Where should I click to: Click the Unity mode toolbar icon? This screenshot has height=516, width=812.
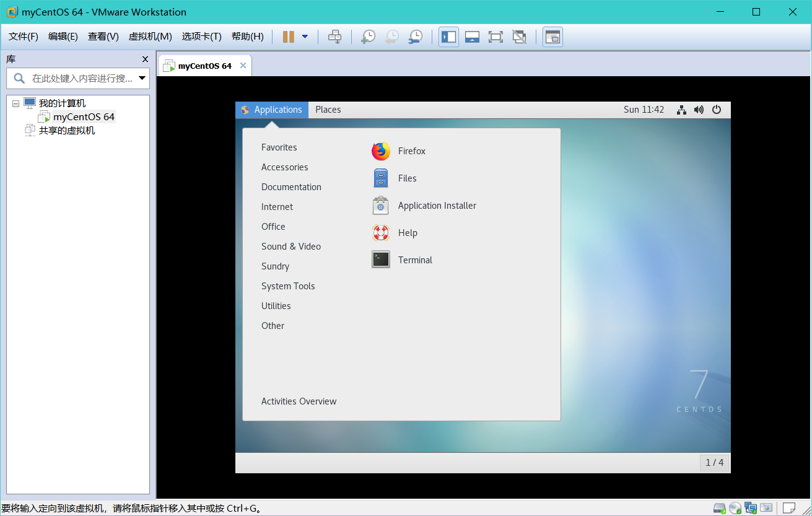pos(519,37)
